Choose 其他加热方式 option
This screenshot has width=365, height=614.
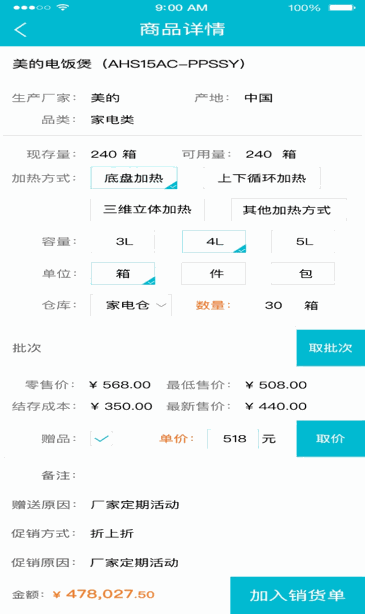pyautogui.click(x=289, y=209)
